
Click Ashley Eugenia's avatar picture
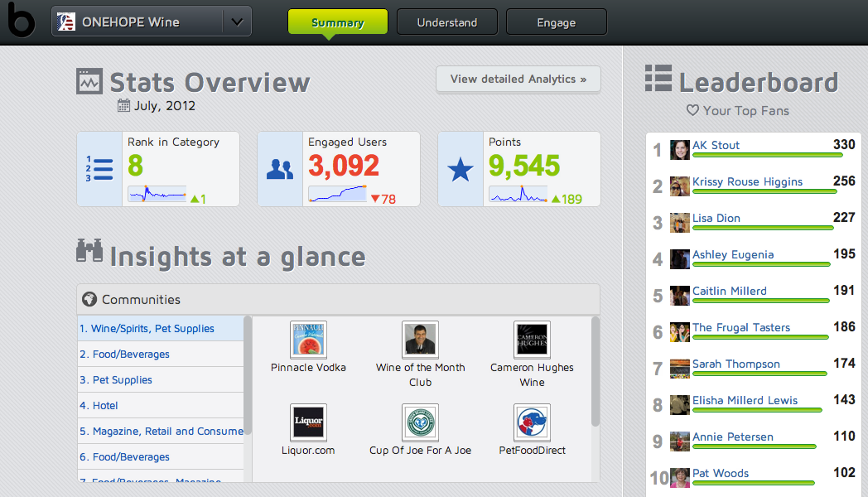(680, 259)
